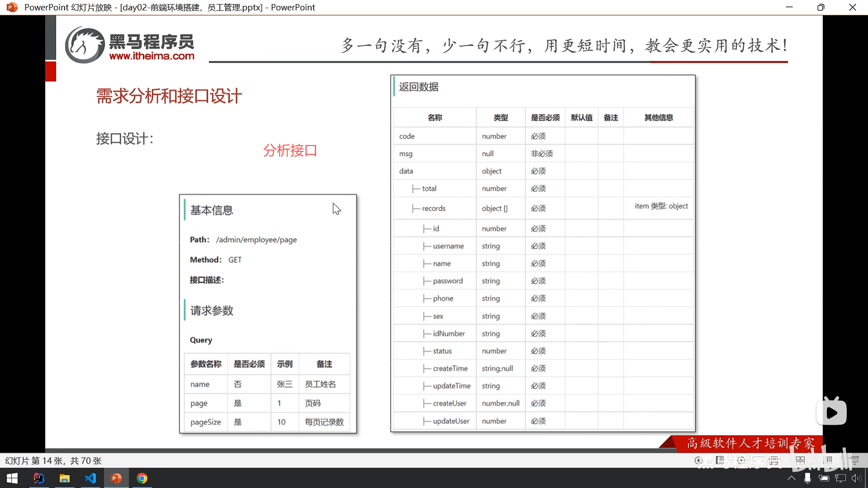
Task: Advance to the next slide via the status bar arrow
Action: point(741,460)
